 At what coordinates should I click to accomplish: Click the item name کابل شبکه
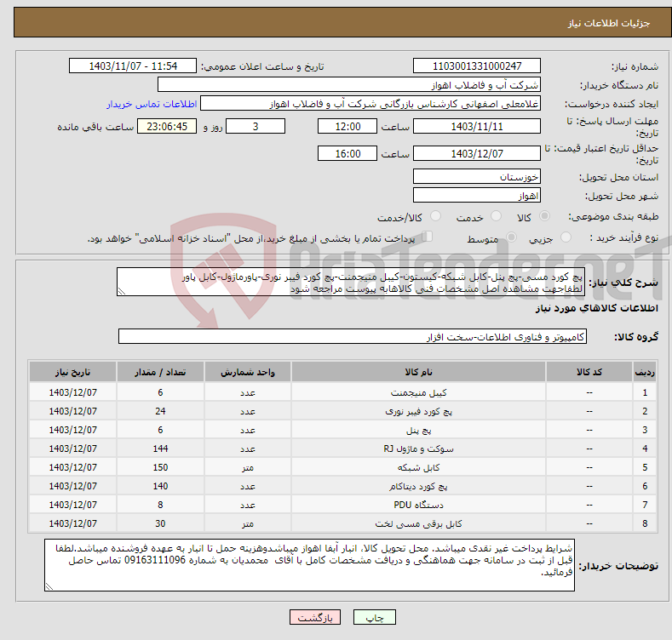pos(418,467)
